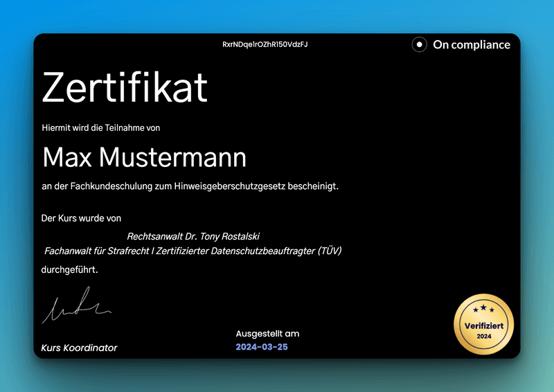Image resolution: width=554 pixels, height=392 pixels.
Task: Click the Fachanwalt für Strafrecht credentials line
Action: [193, 251]
